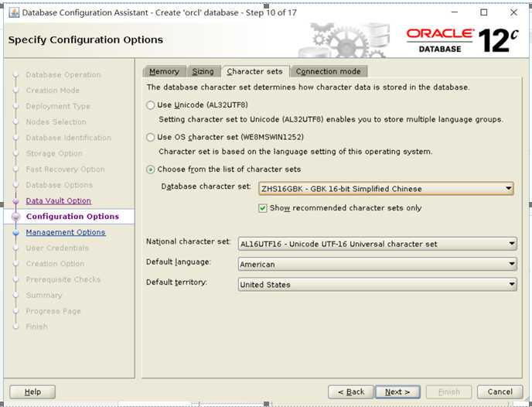Select the Configuration Options step
Screen dimensions: 532x407
pyautogui.click(x=73, y=217)
